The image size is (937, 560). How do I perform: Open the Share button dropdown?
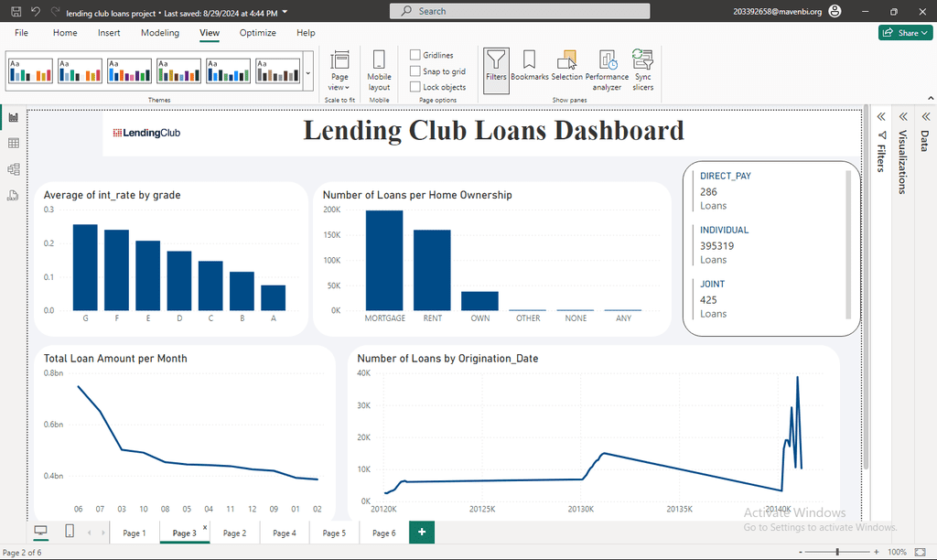[x=905, y=33]
